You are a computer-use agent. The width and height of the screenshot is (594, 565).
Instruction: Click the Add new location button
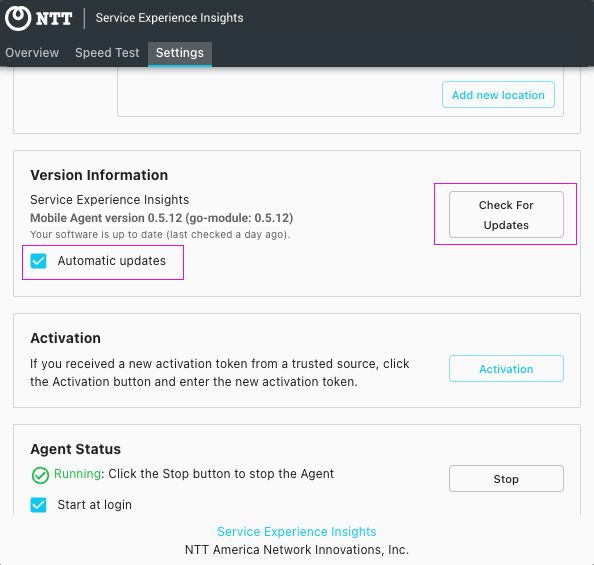click(498, 95)
